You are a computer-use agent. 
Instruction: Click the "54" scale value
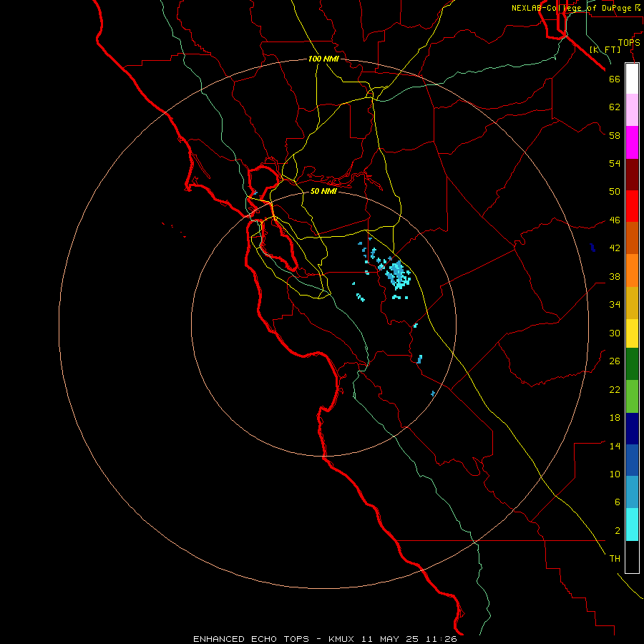pyautogui.click(x=615, y=163)
